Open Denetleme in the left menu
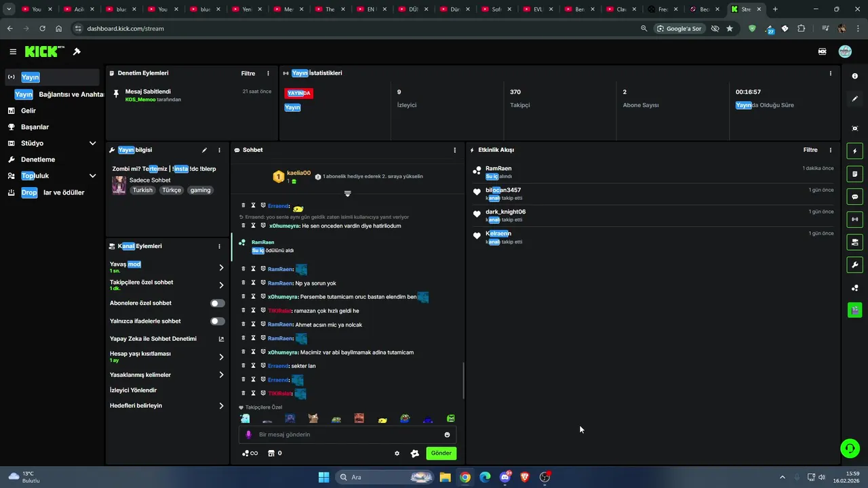This screenshot has height=488, width=868. pos(52,159)
